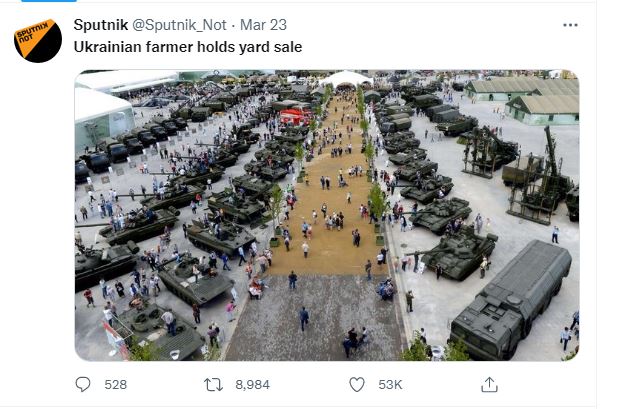Click the reply speech bubble icon
Viewport: 617px width, 409px height.
pyautogui.click(x=85, y=384)
